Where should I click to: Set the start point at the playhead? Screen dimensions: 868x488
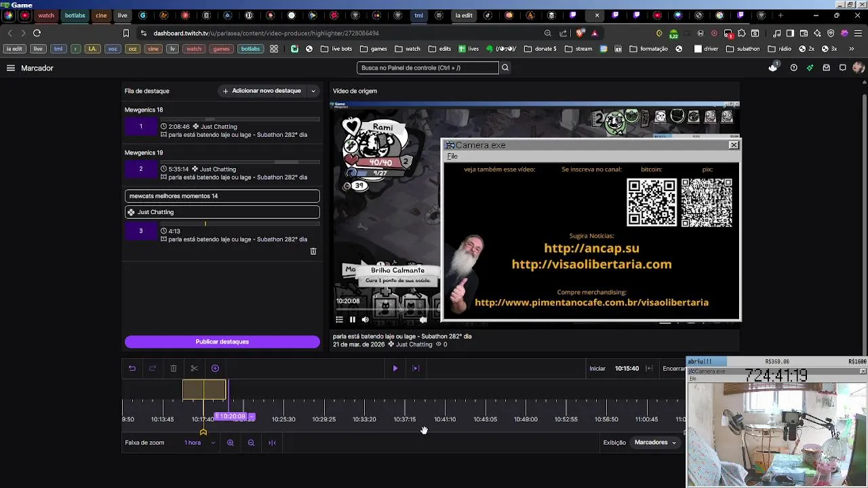pos(649,368)
